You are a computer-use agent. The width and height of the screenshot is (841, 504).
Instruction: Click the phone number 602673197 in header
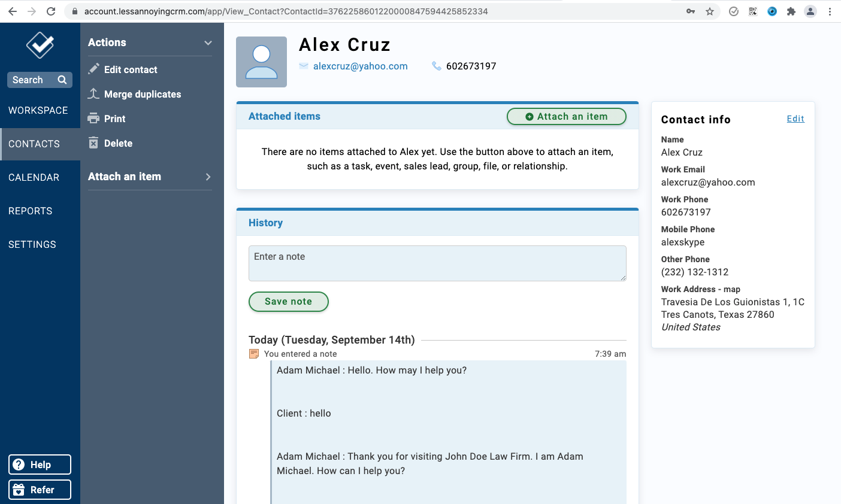(x=471, y=66)
